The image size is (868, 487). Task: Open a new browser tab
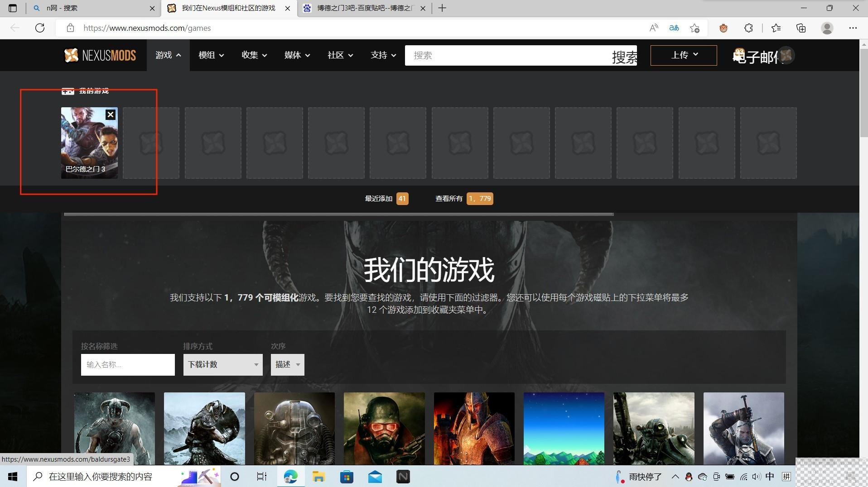click(443, 8)
